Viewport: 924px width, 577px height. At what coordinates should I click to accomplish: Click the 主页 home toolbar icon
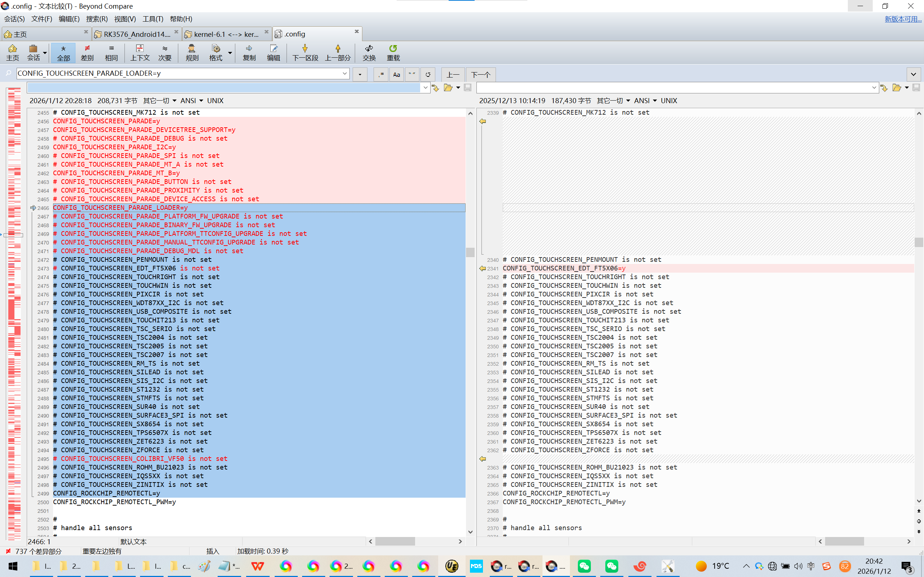point(12,52)
